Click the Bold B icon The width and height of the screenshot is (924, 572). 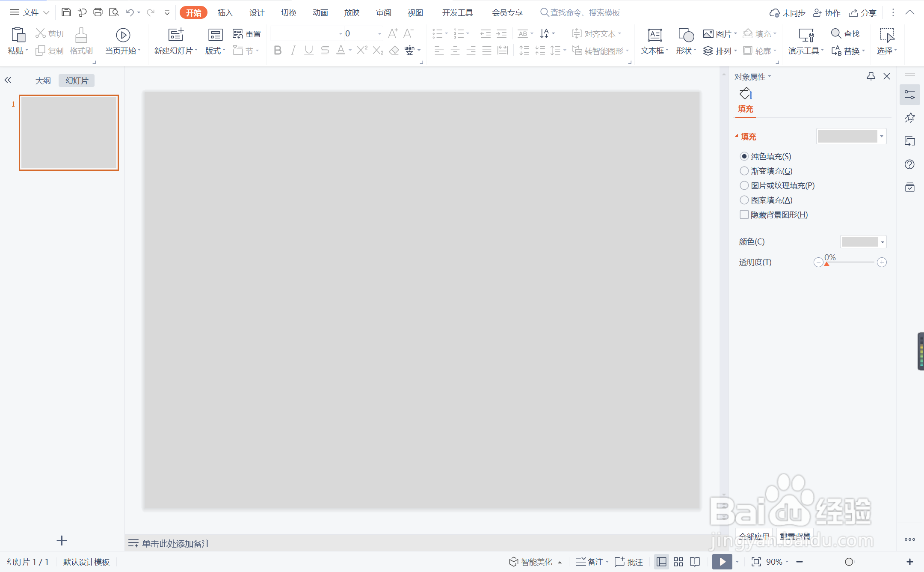click(x=278, y=51)
